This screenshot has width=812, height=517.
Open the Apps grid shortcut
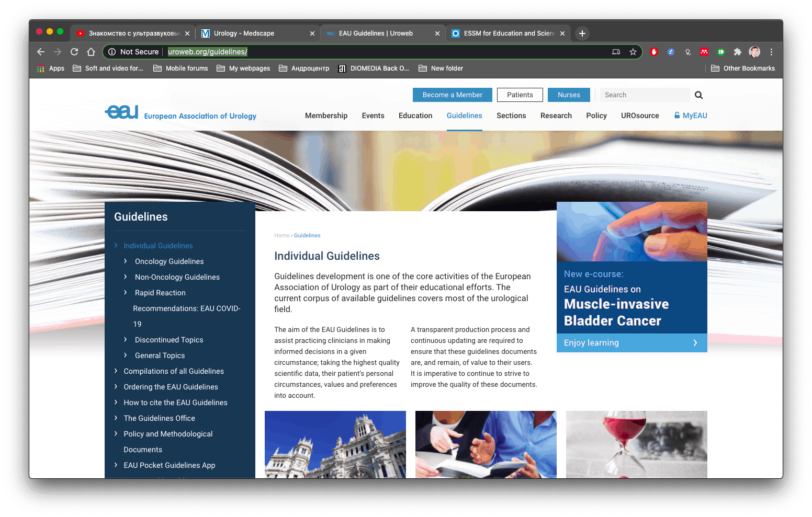coord(50,68)
